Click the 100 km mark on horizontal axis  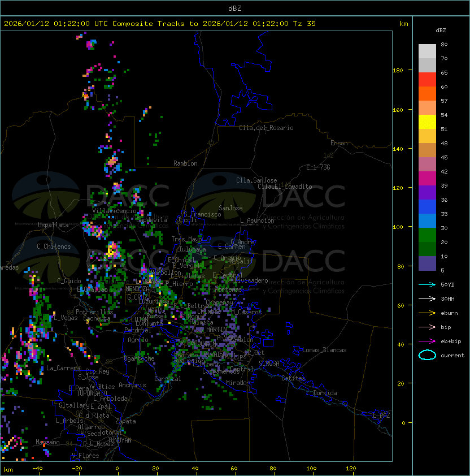[311, 469]
